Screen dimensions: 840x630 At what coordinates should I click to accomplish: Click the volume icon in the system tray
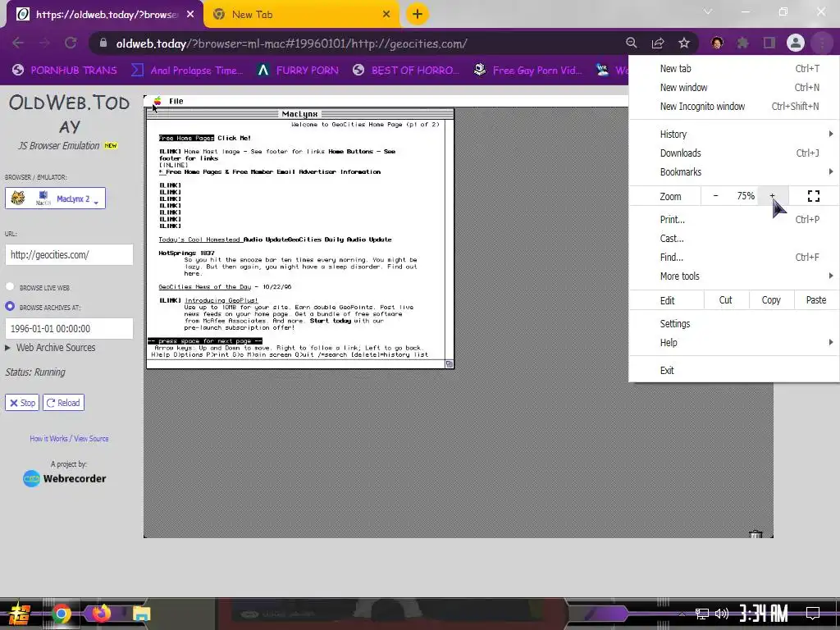coord(722,614)
